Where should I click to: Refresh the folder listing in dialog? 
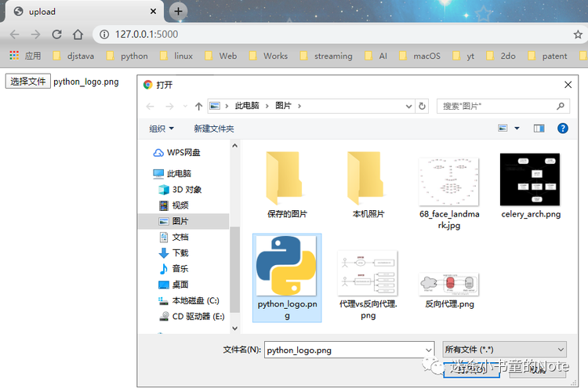[422, 107]
